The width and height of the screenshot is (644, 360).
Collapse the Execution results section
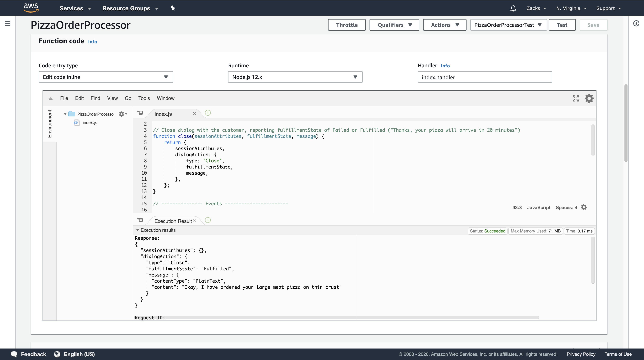coord(137,230)
